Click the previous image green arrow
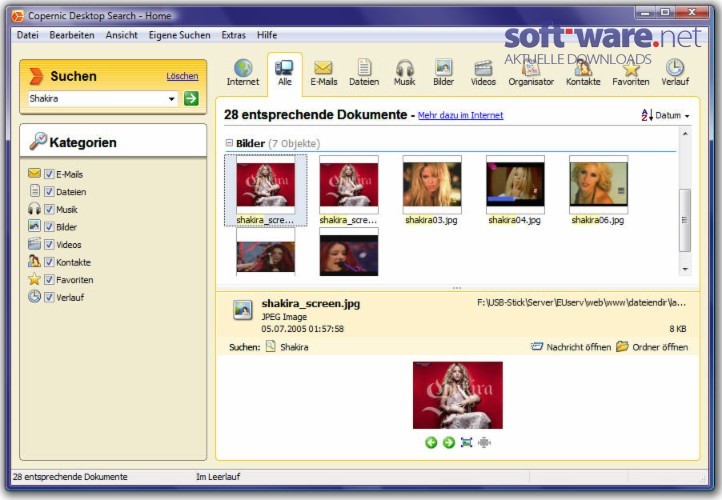722x500 pixels. pyautogui.click(x=431, y=442)
